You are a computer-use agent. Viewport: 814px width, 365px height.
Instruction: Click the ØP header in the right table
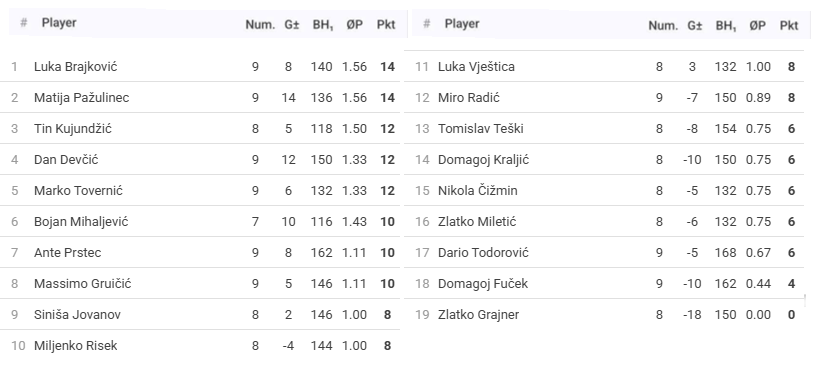click(757, 25)
